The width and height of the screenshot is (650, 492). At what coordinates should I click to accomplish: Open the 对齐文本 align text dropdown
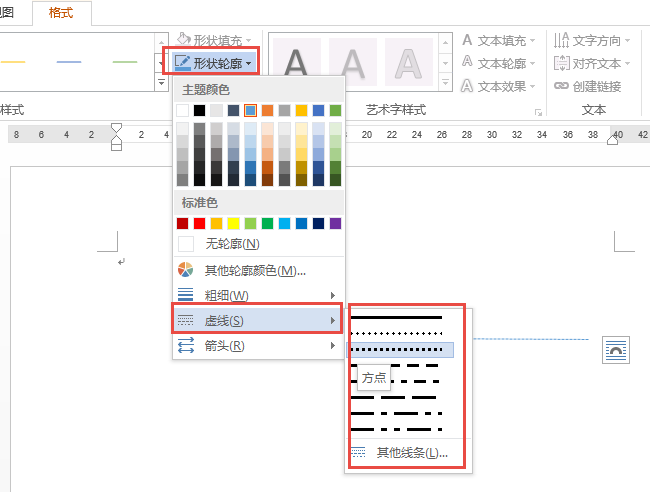pyautogui.click(x=592, y=63)
